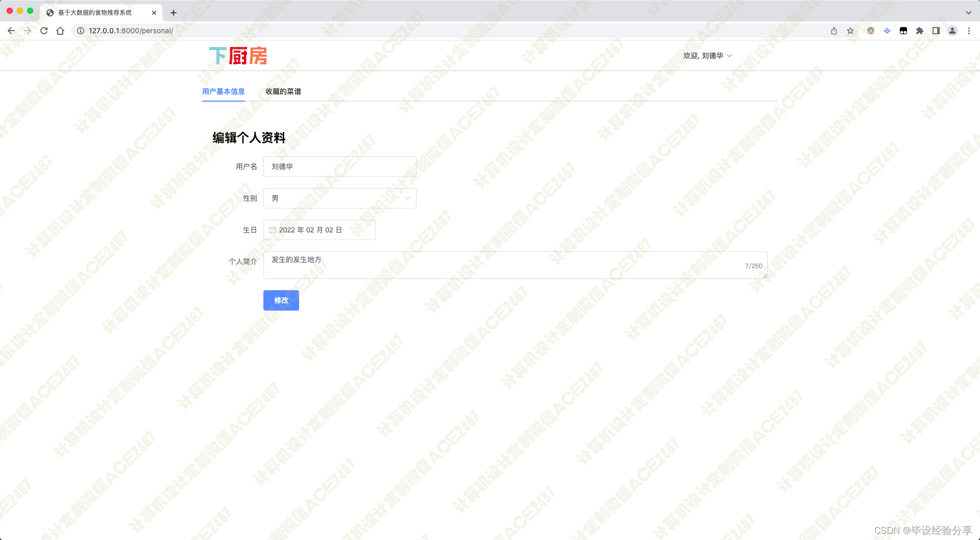Click the browser back arrow
This screenshot has height=540, width=980.
pyautogui.click(x=11, y=31)
